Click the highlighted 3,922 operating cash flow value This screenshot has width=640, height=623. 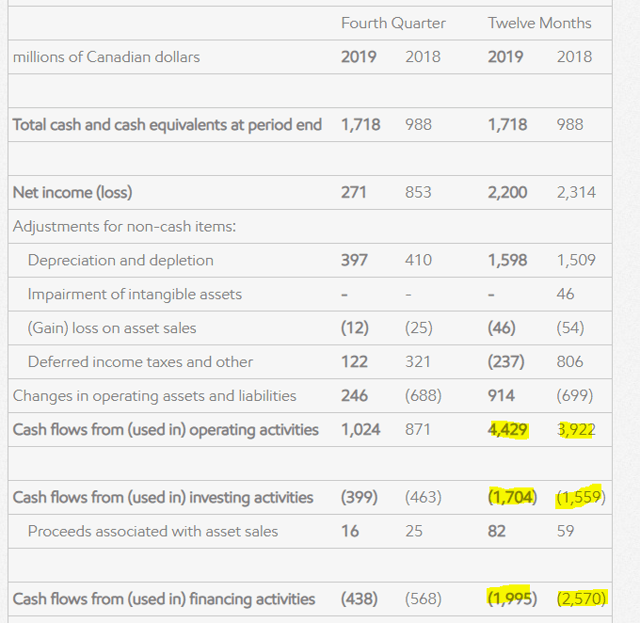click(575, 430)
